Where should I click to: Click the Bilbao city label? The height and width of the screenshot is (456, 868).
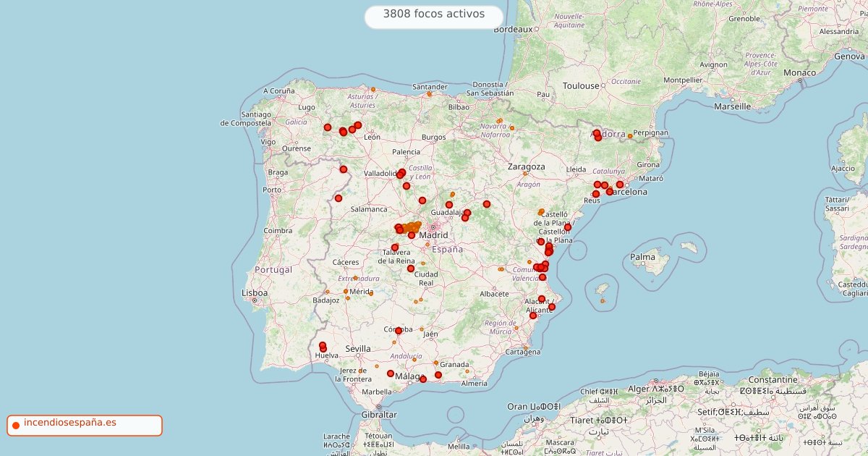click(459, 106)
